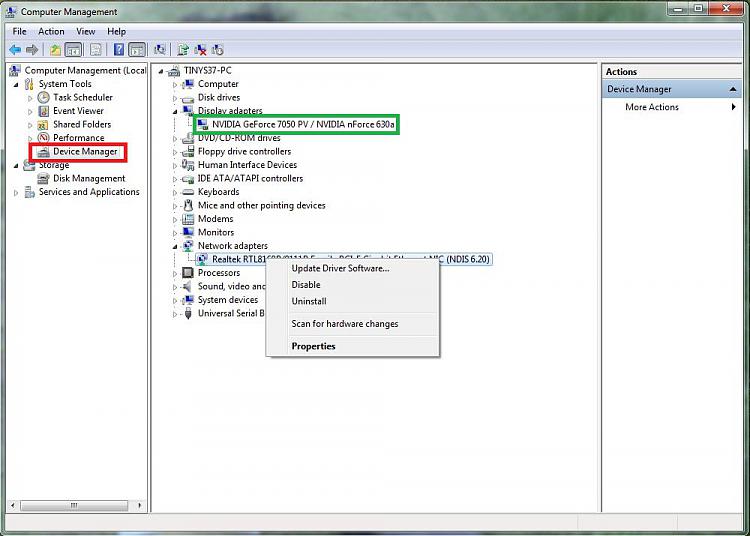Viewport: 750px width, 536px height.
Task: Click the System devices category icon
Action: coord(188,300)
